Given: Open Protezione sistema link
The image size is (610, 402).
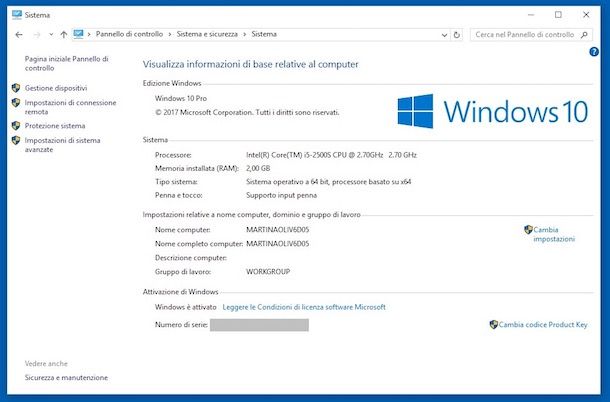Looking at the screenshot, I should 55,126.
